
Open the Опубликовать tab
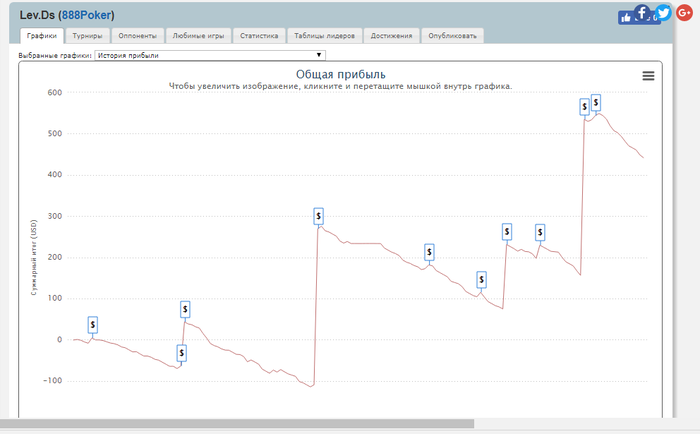[x=453, y=36]
